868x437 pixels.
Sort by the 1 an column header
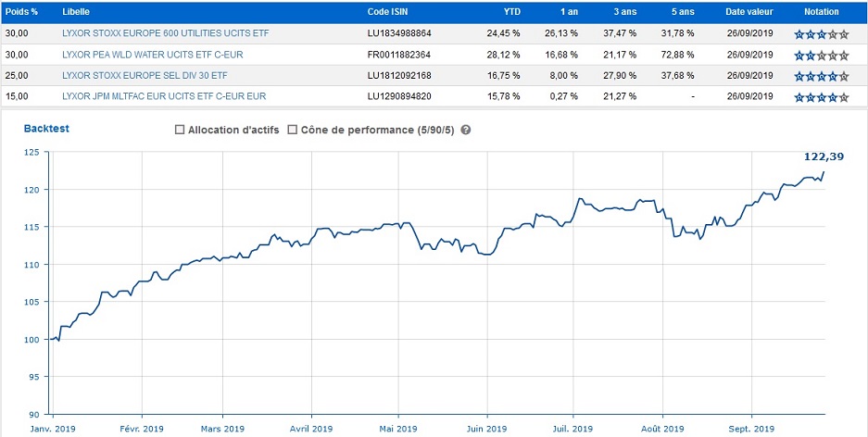click(x=569, y=12)
